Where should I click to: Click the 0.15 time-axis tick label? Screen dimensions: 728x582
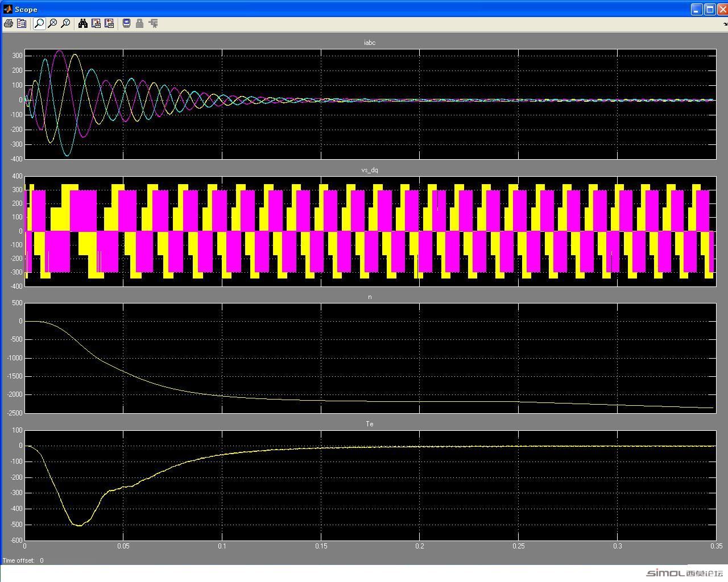[x=321, y=546]
